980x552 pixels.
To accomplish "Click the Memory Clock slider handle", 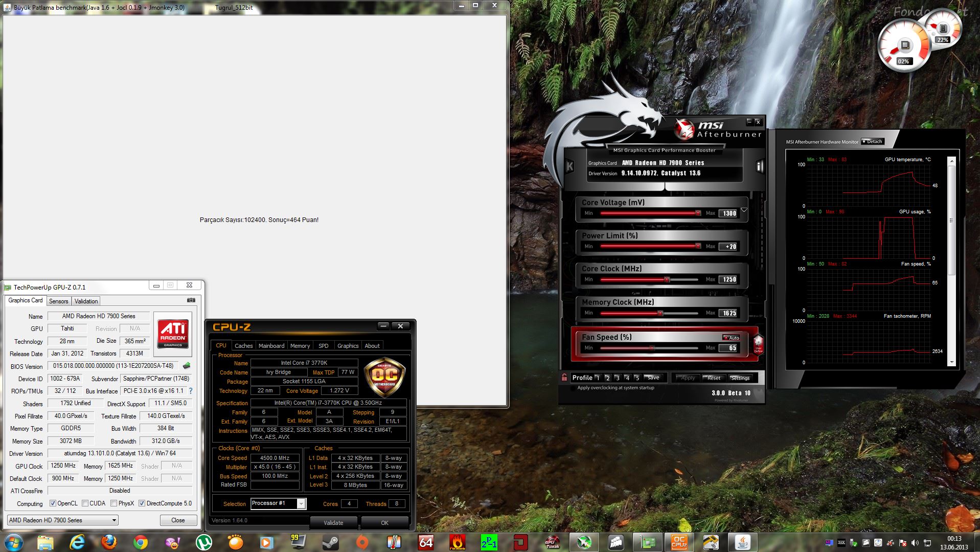I will 660,313.
